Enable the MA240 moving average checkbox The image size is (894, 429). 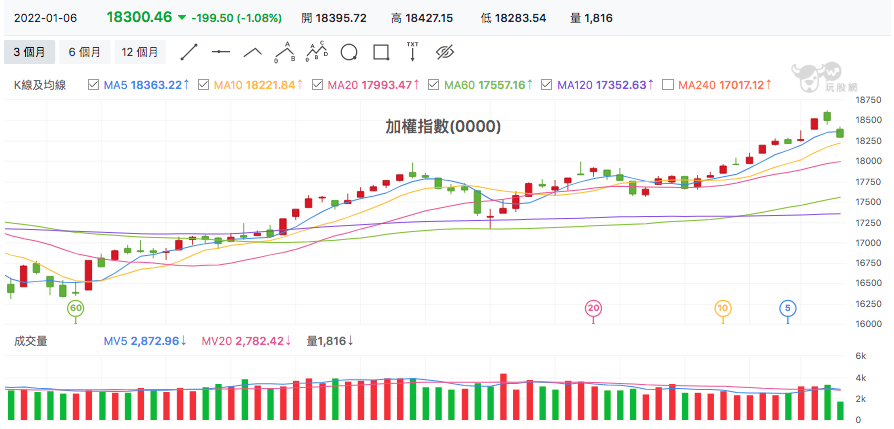click(668, 85)
